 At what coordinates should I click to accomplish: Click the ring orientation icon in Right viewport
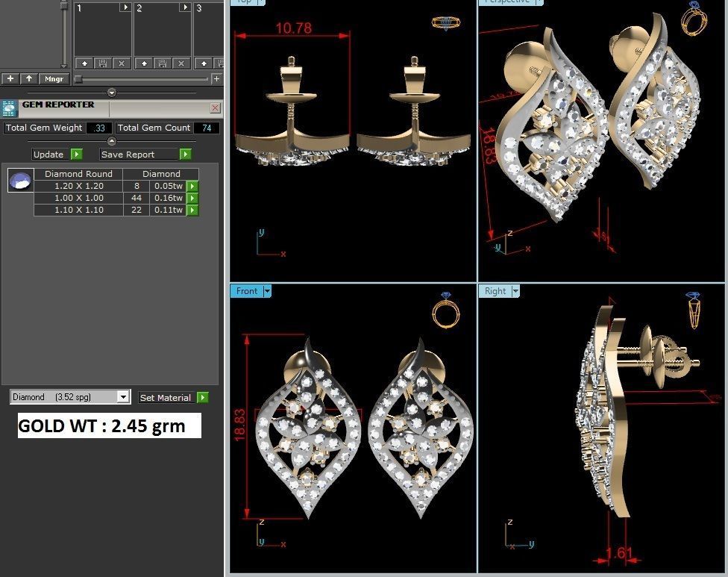tap(694, 311)
